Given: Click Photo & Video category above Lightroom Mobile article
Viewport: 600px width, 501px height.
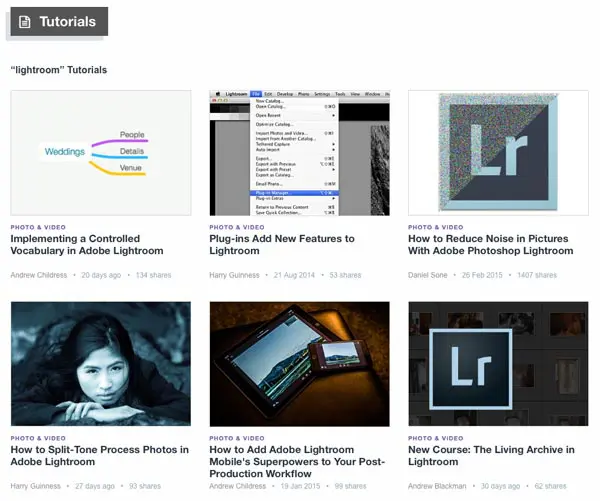Looking at the screenshot, I should click(237, 438).
